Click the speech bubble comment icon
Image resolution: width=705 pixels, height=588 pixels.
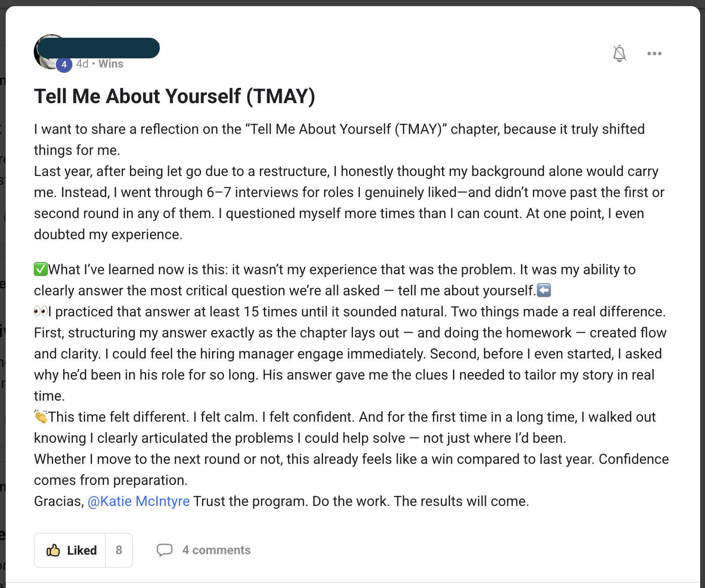[165, 550]
